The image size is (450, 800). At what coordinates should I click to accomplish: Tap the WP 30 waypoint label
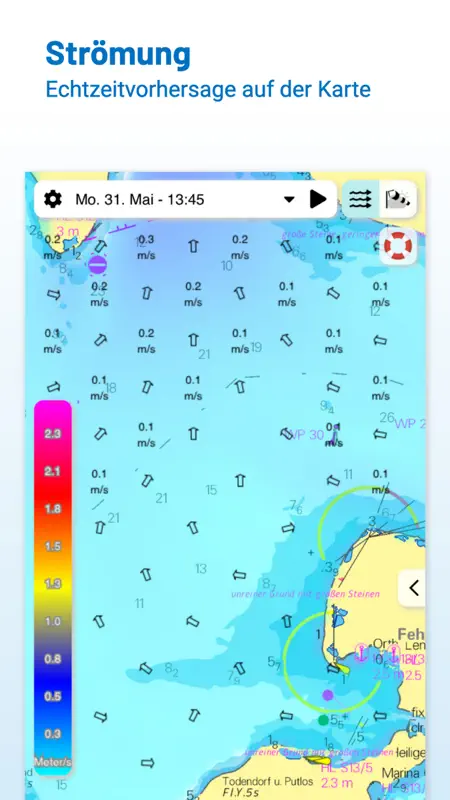[304, 435]
